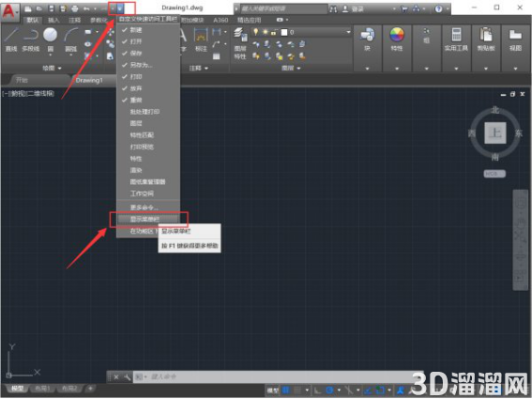Switch to the 注释 (Annotate) ribbon tab
Image resolution: width=532 pixels, height=399 pixels.
75,20
